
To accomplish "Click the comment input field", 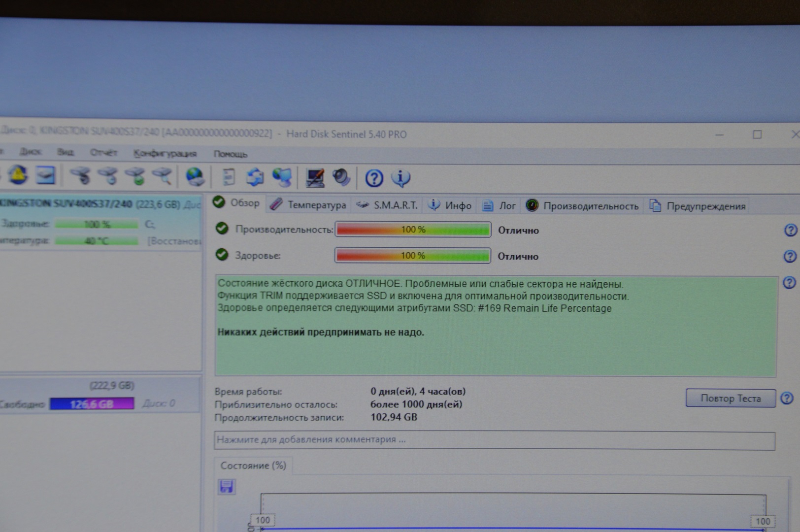I will 495,440.
